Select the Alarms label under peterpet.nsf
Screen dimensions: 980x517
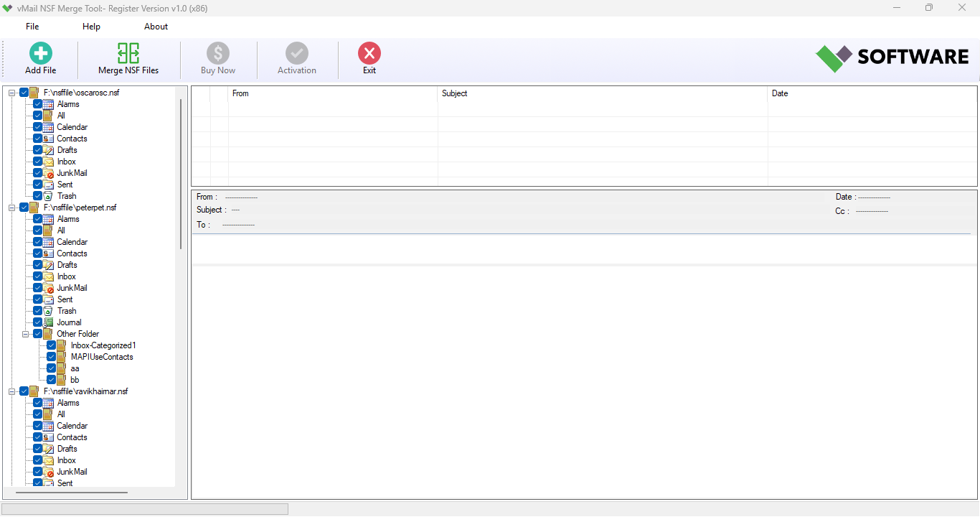point(68,219)
